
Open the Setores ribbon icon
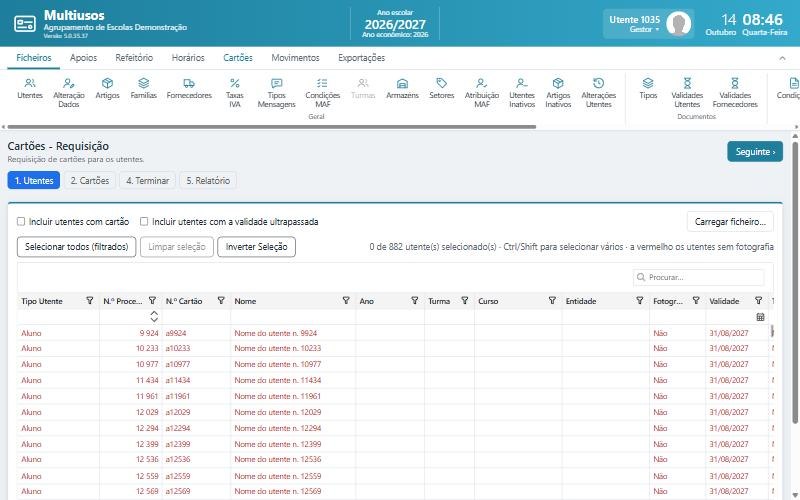(x=441, y=88)
